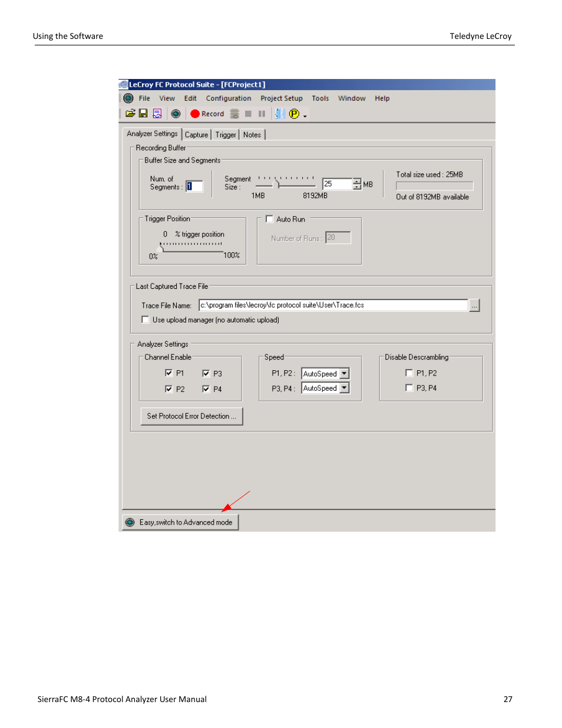The height and width of the screenshot is (728, 562).
Task: Toggle the P1 channel enable checkbox
Action: (169, 373)
